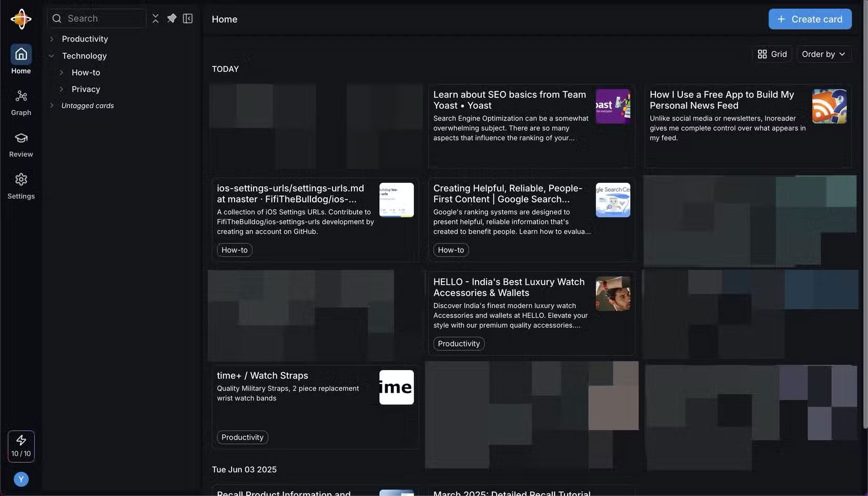Screen dimensions: 868x496
Task: Open user avatar Y profile
Action: coord(21,479)
